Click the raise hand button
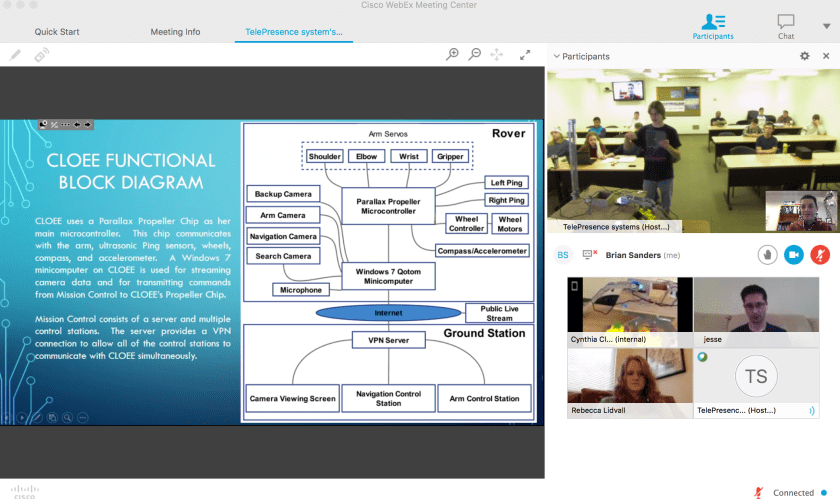The width and height of the screenshot is (840, 499). point(768,255)
